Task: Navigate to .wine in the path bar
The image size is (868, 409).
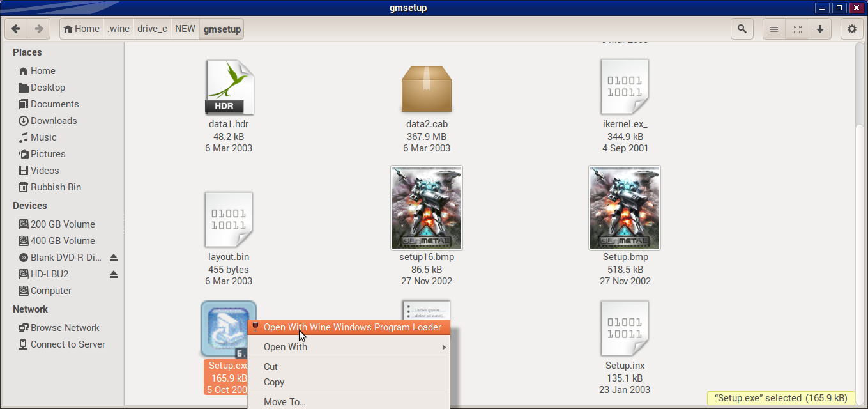Action: click(x=119, y=29)
